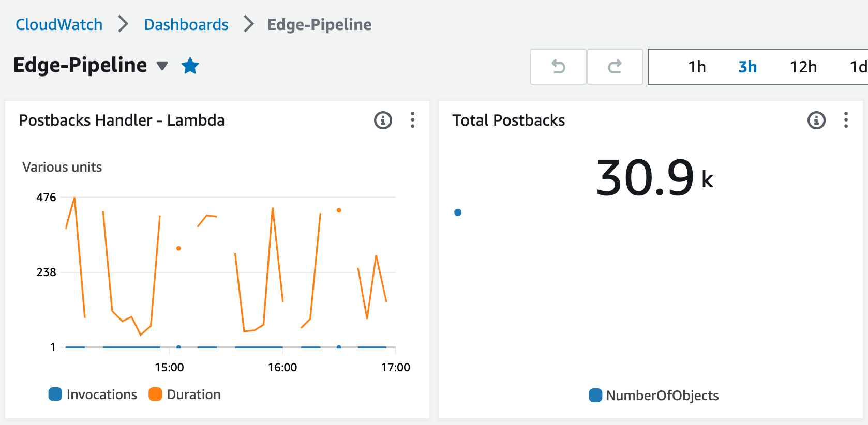Click the redo time range arrow
Screen dimensions: 868x425
pos(615,67)
